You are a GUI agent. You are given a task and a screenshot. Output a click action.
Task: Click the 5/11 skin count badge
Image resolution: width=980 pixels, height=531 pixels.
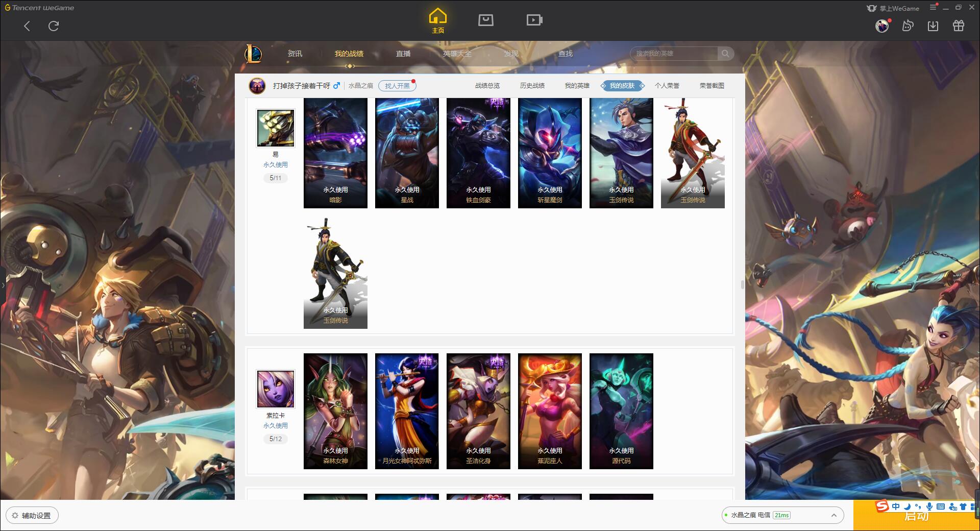click(x=275, y=178)
